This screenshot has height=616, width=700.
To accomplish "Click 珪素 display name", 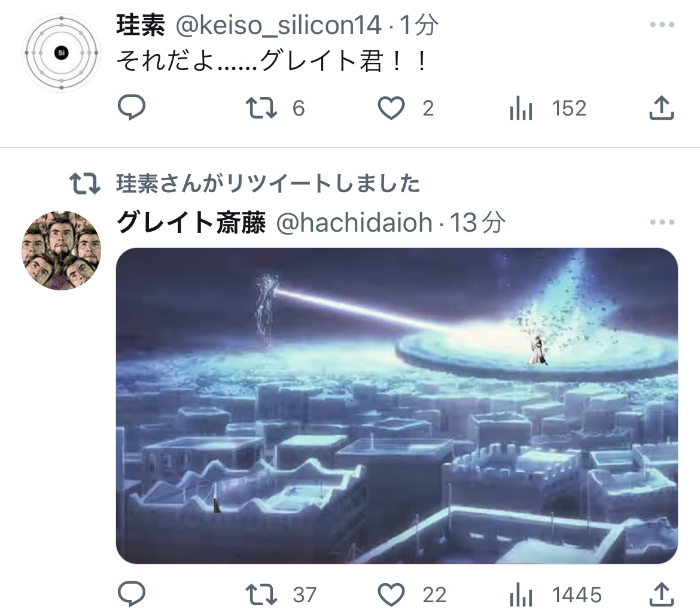I will (x=141, y=25).
